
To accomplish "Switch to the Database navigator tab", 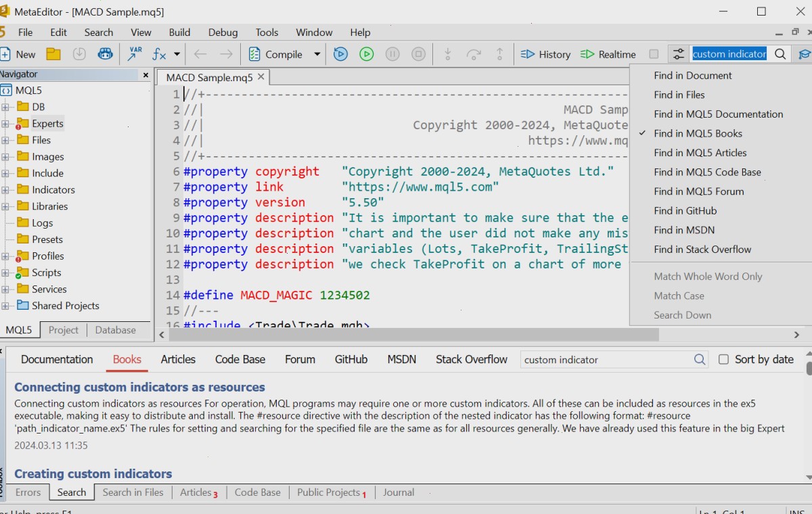I will click(116, 330).
